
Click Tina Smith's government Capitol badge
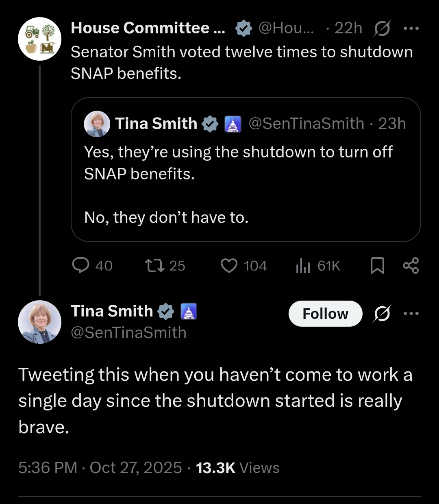tap(189, 311)
